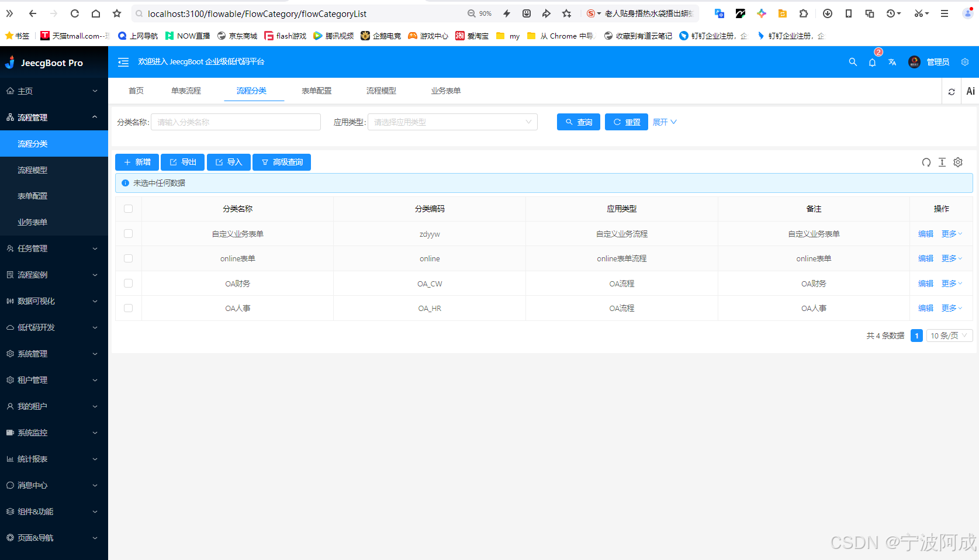Open the 应用类型 dropdown selector

coord(452,122)
